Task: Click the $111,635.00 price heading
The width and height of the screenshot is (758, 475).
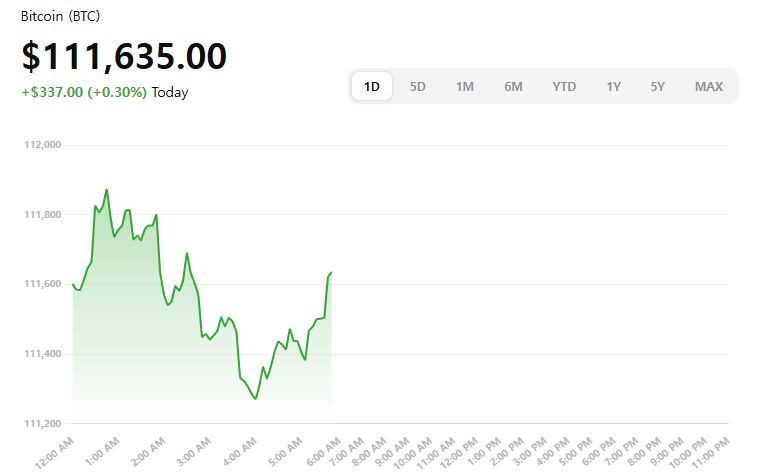Action: pos(124,56)
